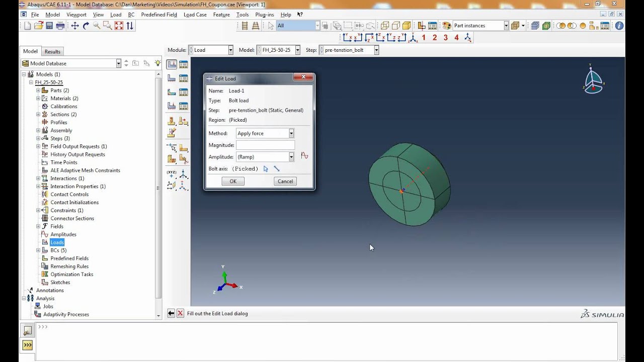
Task: Select Loads in the model tree
Action: tap(57, 242)
